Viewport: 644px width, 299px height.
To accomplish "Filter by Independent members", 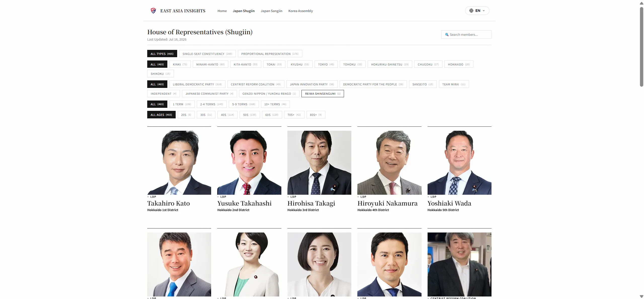I will click(164, 93).
